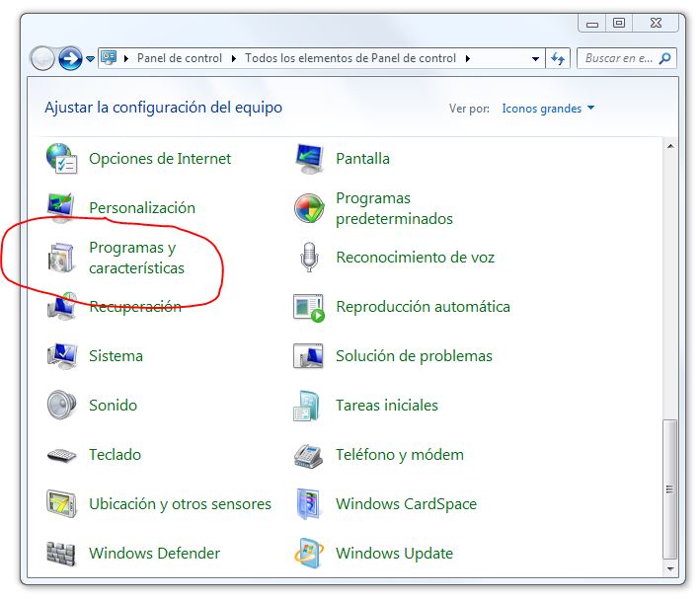Click the scrollbar up arrow

[670, 146]
